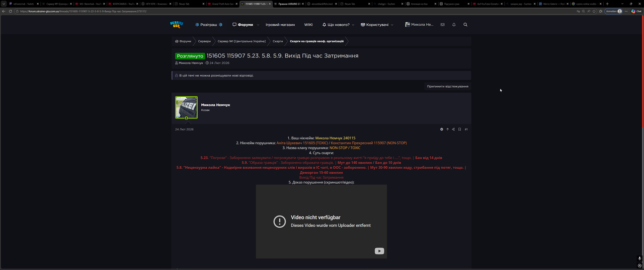The height and width of the screenshot is (270, 644).
Task: Open the Скарги breadcrumb link
Action: [x=278, y=41]
